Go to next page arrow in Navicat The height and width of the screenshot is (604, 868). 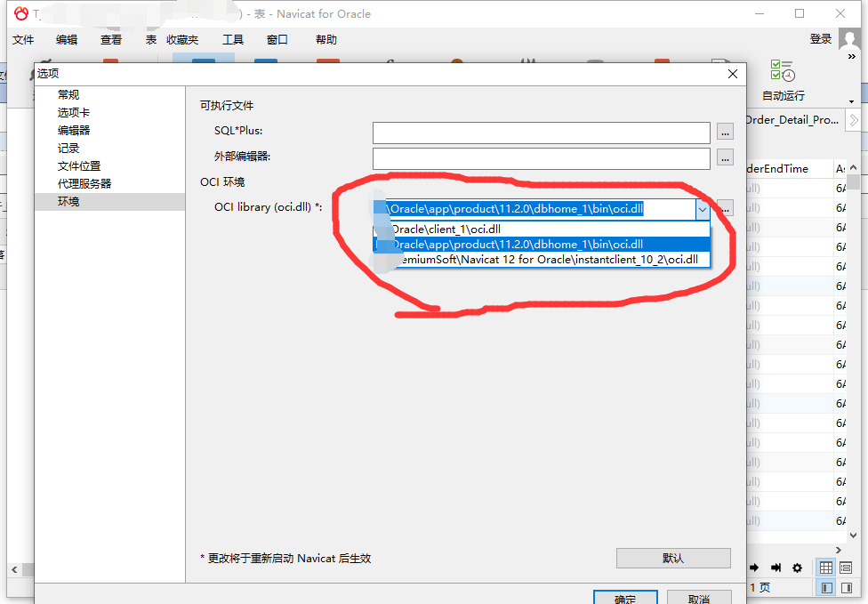tap(754, 568)
